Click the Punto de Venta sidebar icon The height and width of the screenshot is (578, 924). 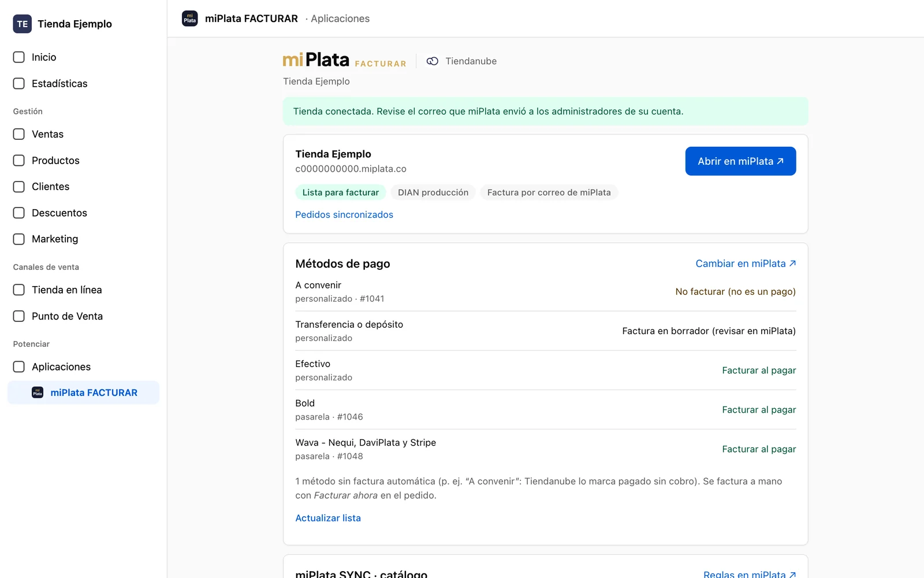pos(19,316)
